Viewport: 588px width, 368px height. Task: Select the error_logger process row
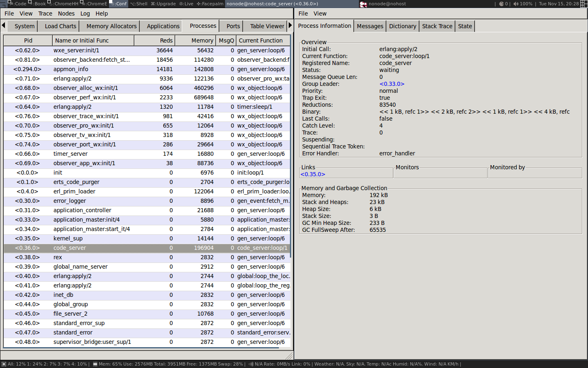pyautogui.click(x=147, y=201)
